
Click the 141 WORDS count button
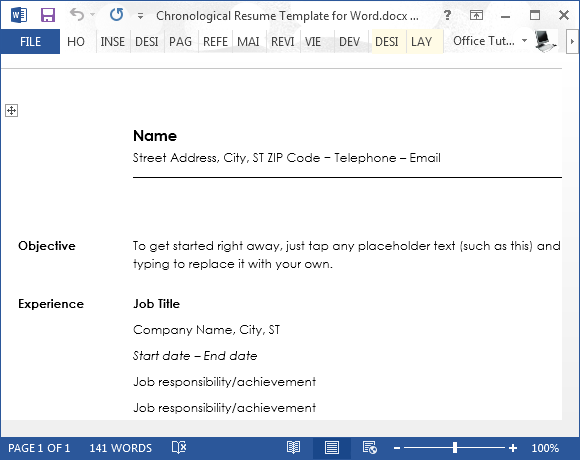coord(121,448)
